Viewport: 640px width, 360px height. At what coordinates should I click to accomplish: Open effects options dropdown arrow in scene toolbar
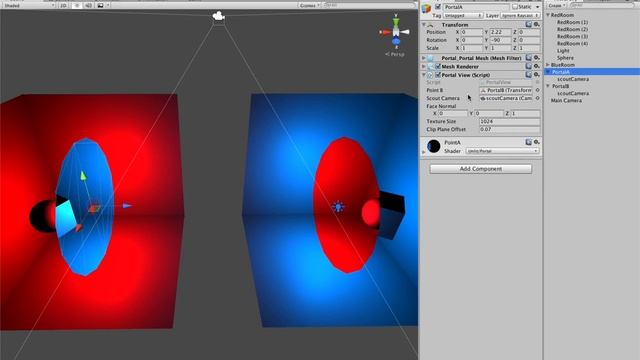coord(108,6)
